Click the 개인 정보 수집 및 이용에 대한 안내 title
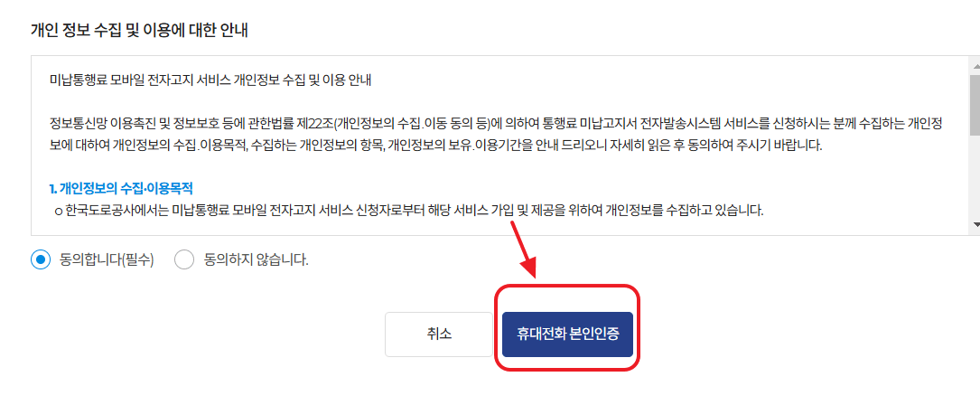Viewport: 980px width, 405px height. (139, 30)
